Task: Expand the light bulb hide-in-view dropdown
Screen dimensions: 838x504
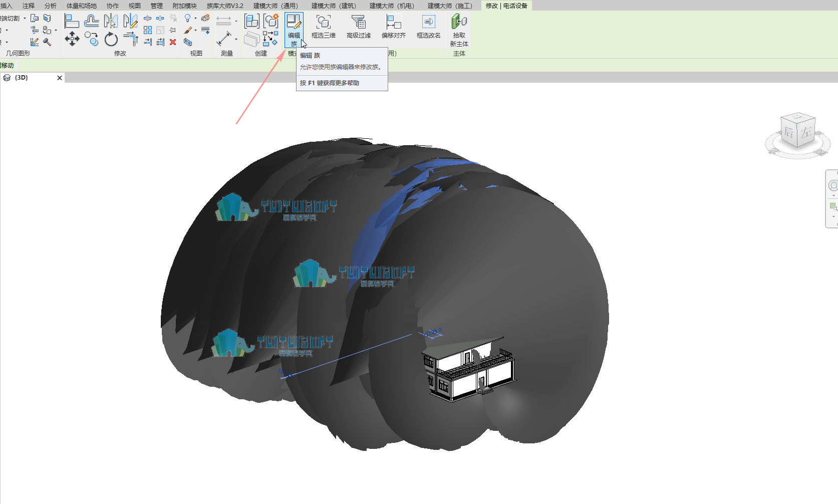Action: pos(195,18)
